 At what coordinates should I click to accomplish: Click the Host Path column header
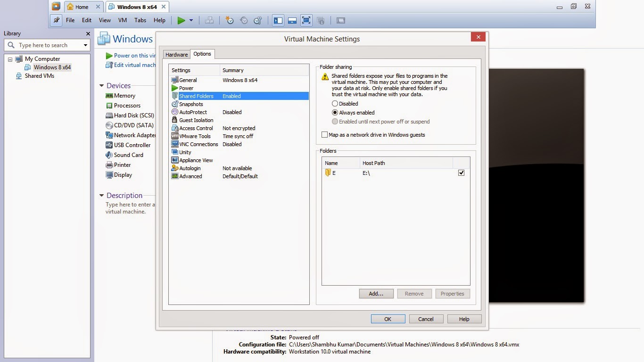[x=406, y=163]
